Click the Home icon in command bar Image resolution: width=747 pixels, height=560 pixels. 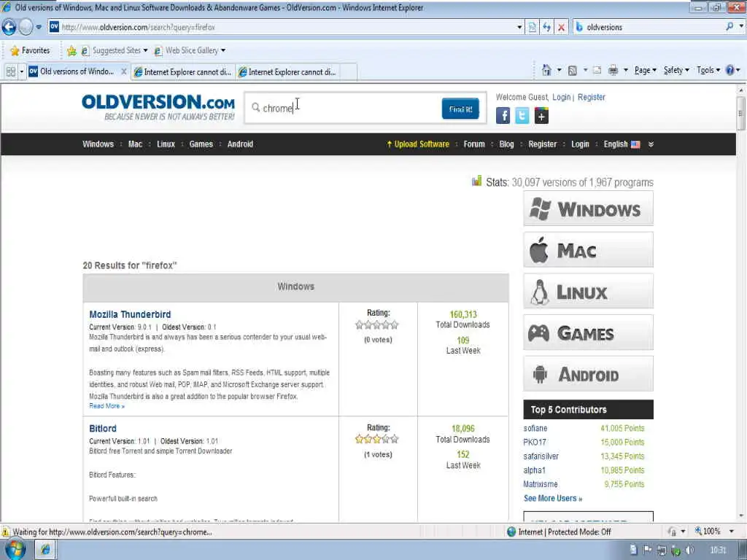point(546,71)
